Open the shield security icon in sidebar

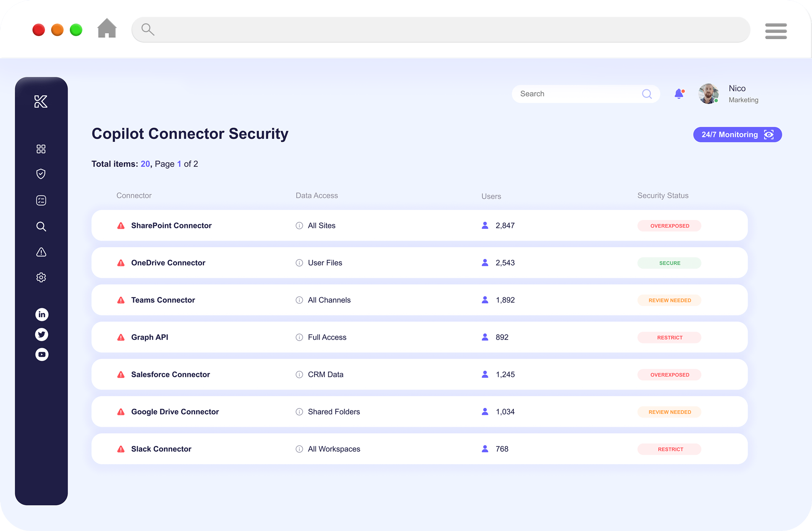point(41,174)
